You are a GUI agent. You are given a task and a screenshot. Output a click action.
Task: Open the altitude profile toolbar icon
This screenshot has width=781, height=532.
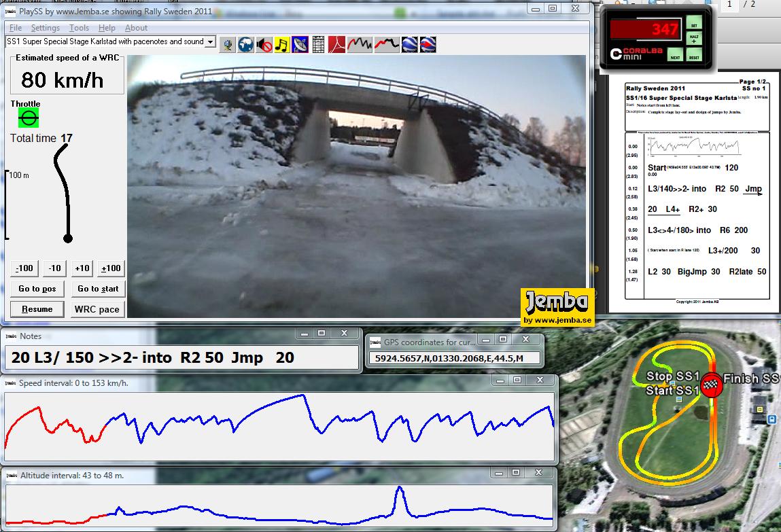click(387, 45)
